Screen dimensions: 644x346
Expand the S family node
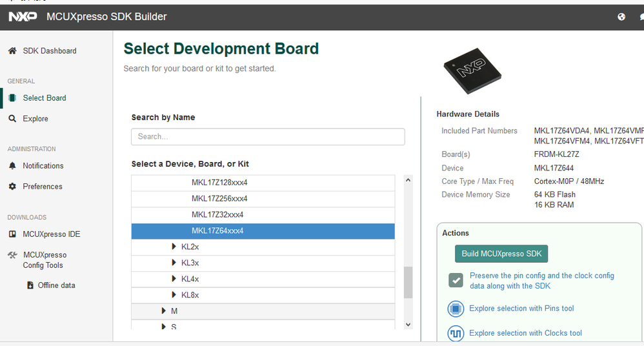(x=163, y=326)
